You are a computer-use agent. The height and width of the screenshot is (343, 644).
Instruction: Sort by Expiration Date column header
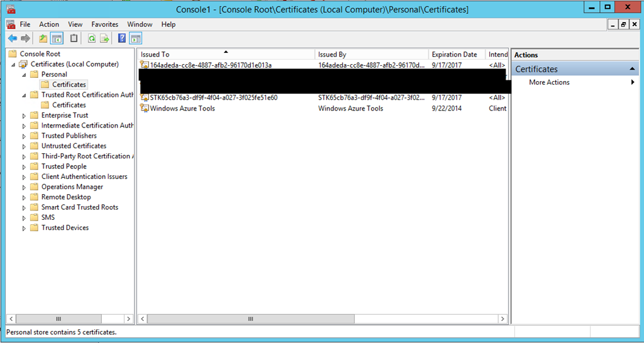[x=454, y=55]
